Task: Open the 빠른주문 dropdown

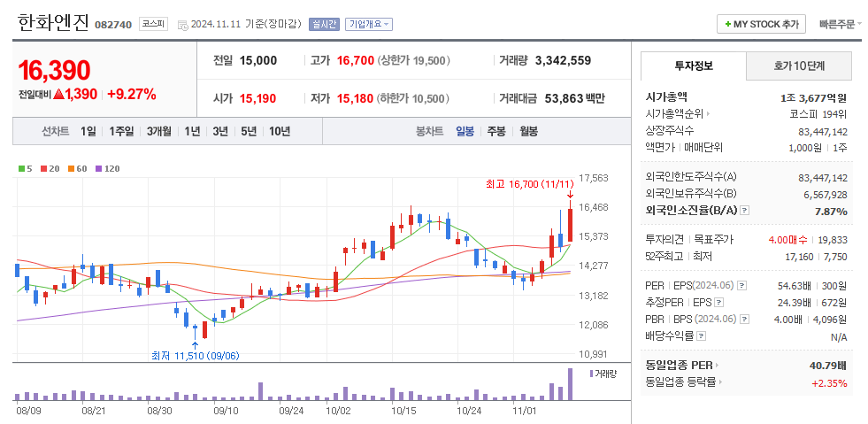Action: coord(841,25)
